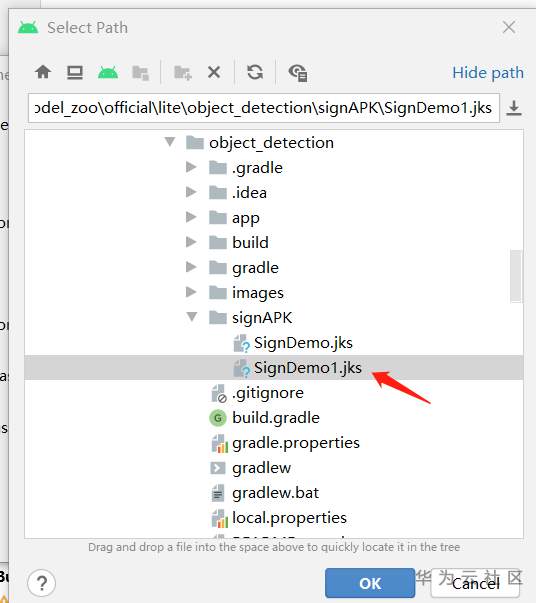
Task: Select the local.properties file
Action: click(x=274, y=518)
